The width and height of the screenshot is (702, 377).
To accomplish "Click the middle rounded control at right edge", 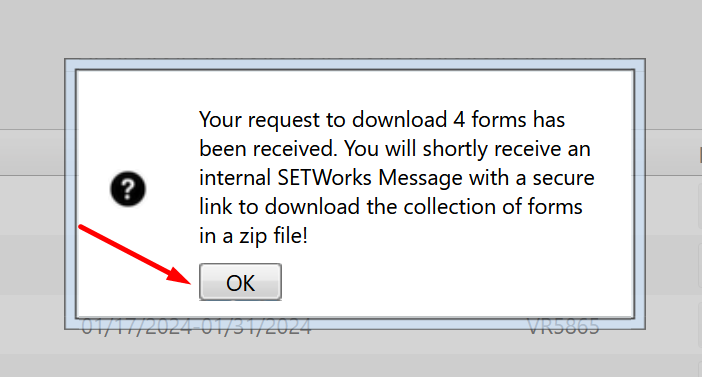I will pos(700,266).
